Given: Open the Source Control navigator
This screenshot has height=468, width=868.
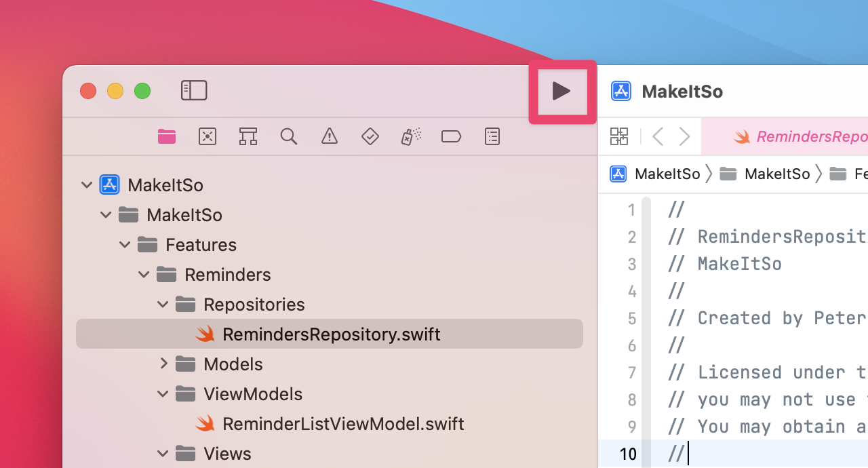Looking at the screenshot, I should tap(207, 136).
